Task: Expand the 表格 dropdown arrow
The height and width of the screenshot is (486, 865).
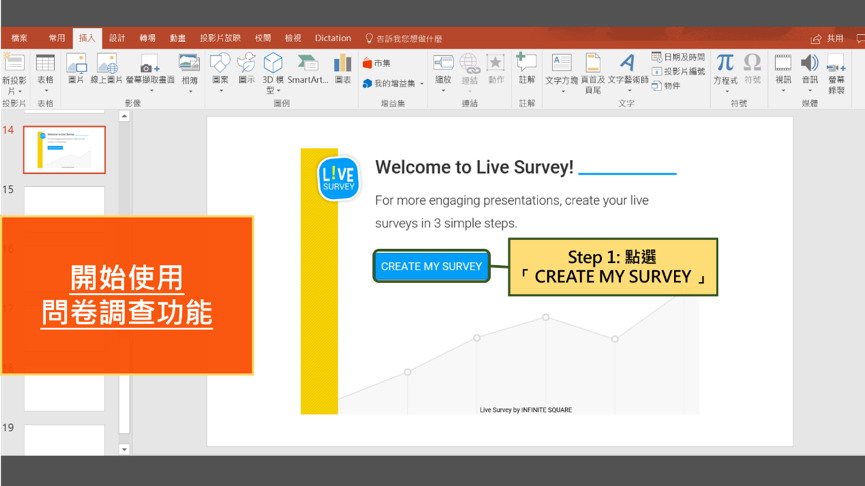Action: pos(46,91)
